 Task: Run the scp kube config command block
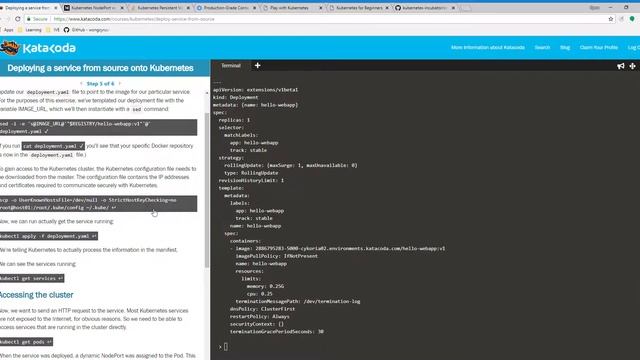tap(98, 204)
